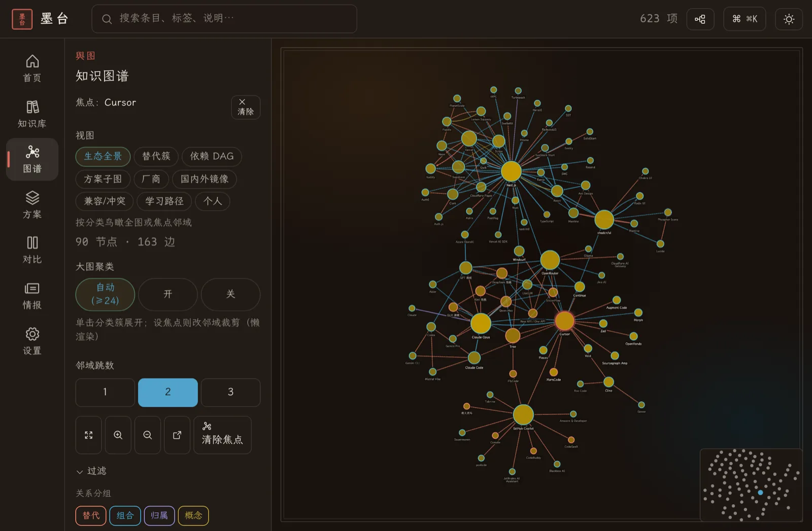Select 图谱 in the sidebar
The width and height of the screenshot is (812, 531).
[32, 159]
